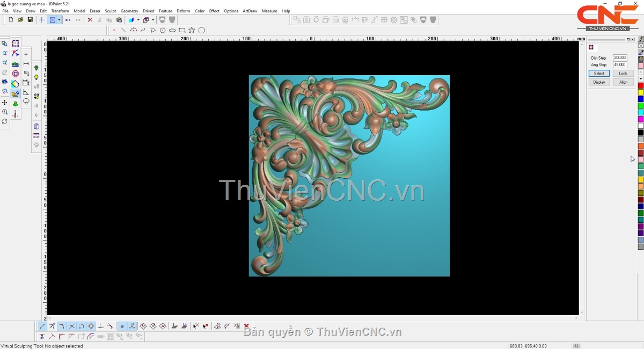Image resolution: width=644 pixels, height=349 pixels.
Task: Click the angle measure icon
Action: tap(26, 93)
